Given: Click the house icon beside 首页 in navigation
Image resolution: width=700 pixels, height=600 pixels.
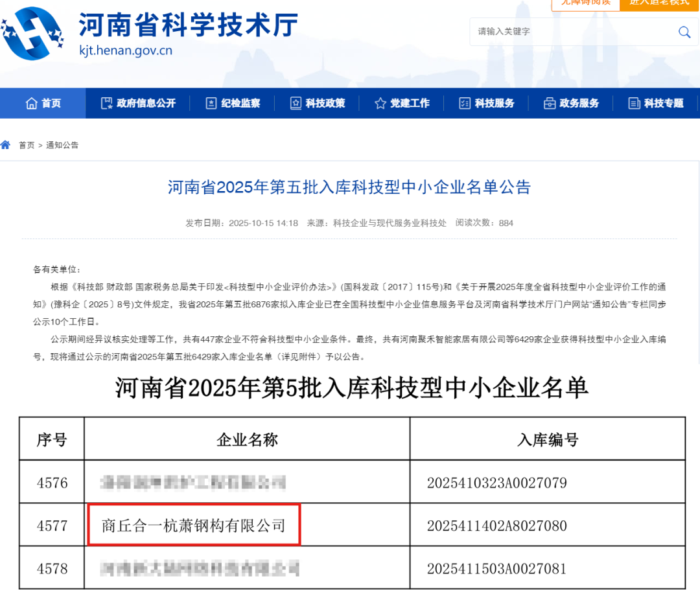Looking at the screenshot, I should [x=32, y=103].
